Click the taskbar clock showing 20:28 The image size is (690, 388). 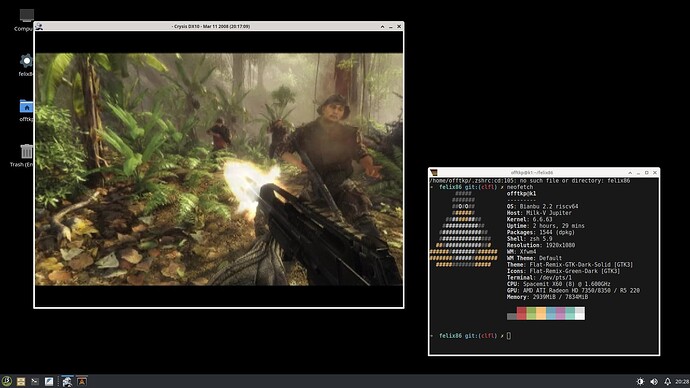[x=682, y=381]
